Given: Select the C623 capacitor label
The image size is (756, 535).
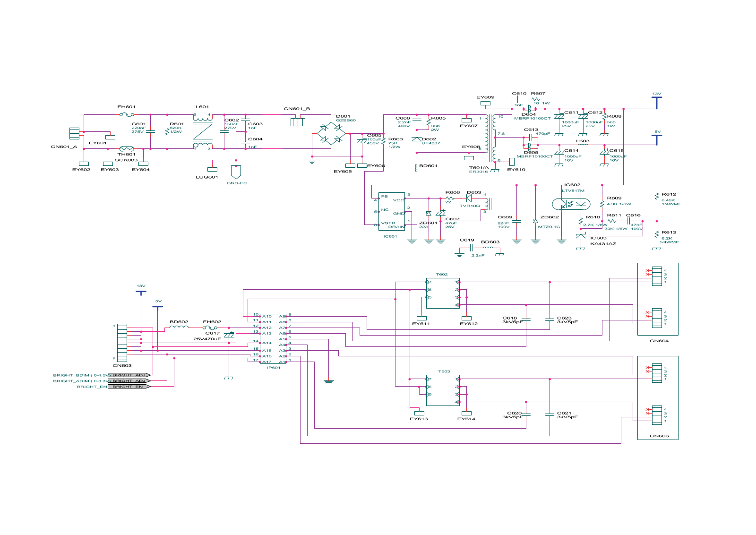Looking at the screenshot, I should click(x=564, y=318).
